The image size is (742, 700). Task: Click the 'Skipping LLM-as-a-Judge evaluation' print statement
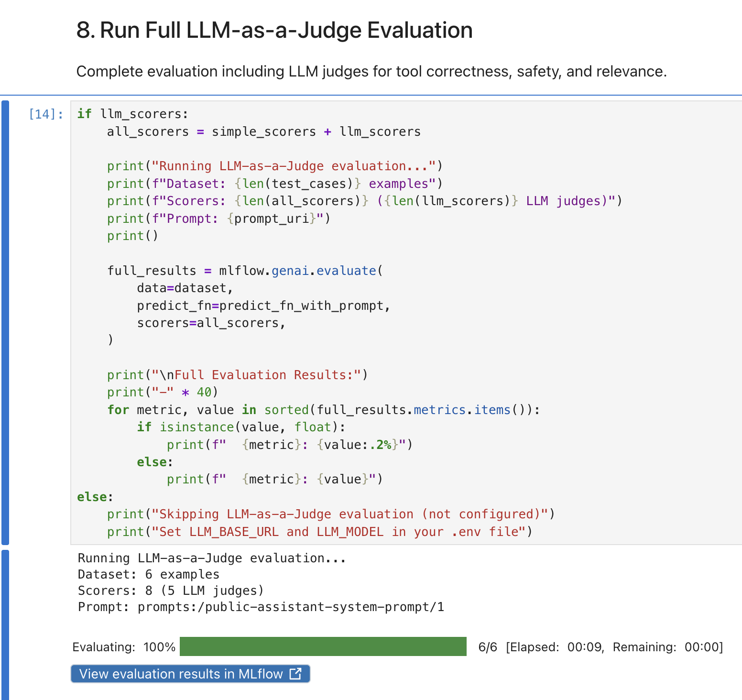click(330, 514)
